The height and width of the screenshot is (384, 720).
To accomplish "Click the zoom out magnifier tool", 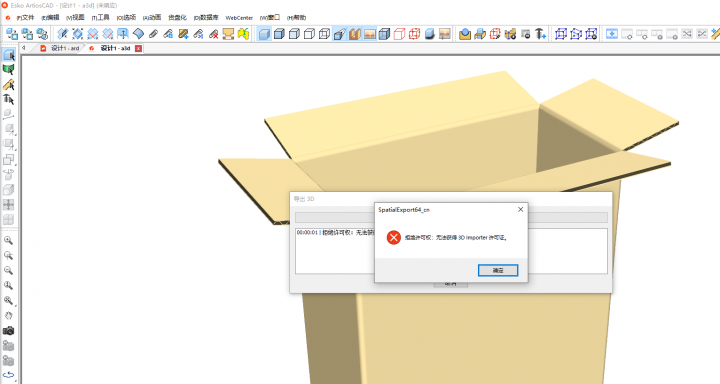I will tap(8, 271).
